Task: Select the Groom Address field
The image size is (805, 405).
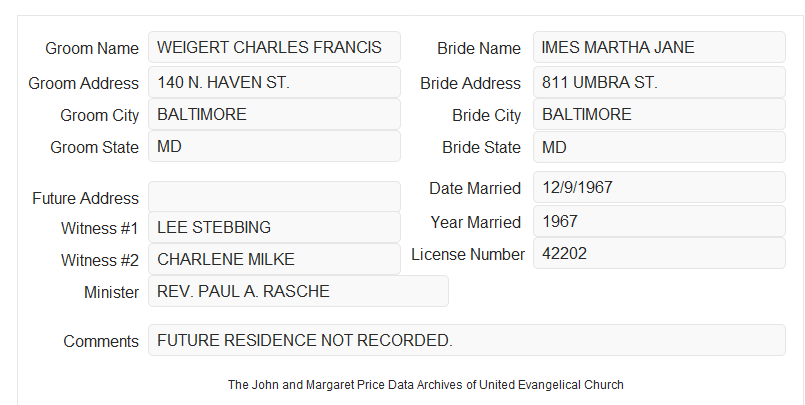Action: 274,82
